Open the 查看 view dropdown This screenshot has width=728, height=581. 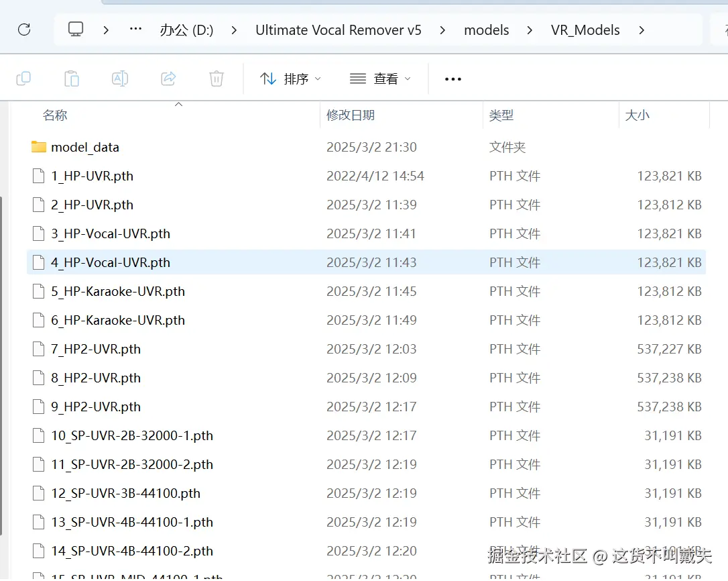380,78
